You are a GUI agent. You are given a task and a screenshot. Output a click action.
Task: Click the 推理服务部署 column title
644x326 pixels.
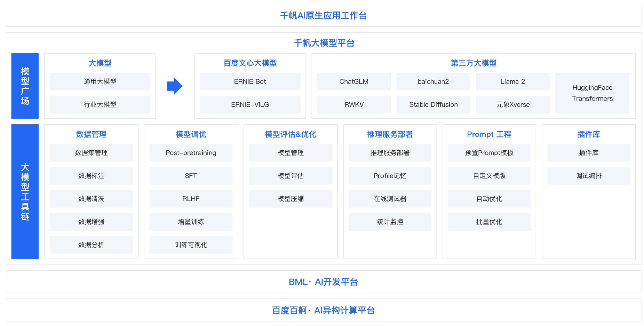390,134
